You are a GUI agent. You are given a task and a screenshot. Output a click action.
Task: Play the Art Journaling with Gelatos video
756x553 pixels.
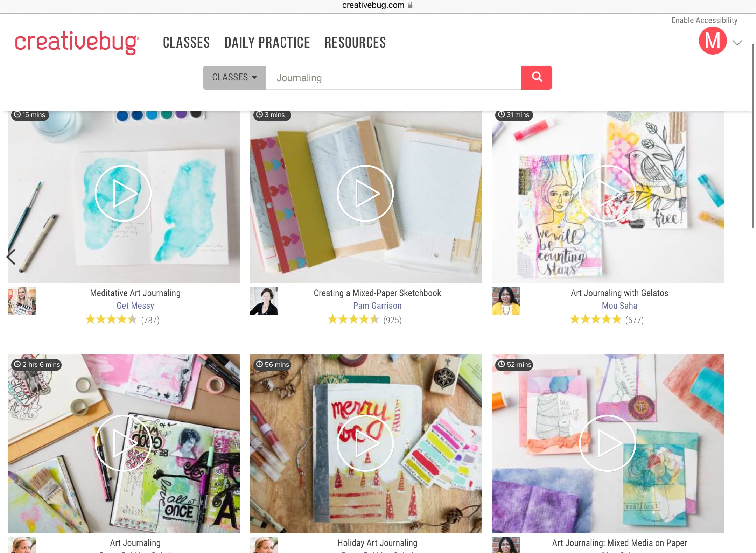click(608, 193)
